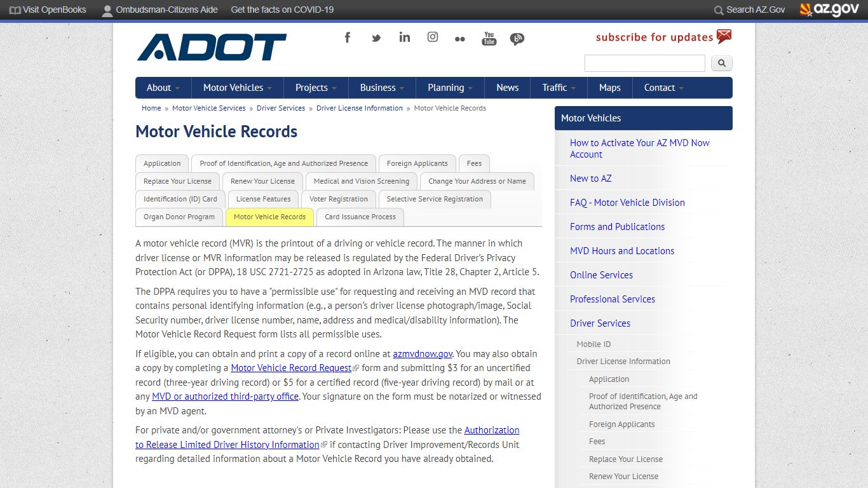Open MVD or authorized third-party office link
The width and height of the screenshot is (868, 488).
click(225, 396)
